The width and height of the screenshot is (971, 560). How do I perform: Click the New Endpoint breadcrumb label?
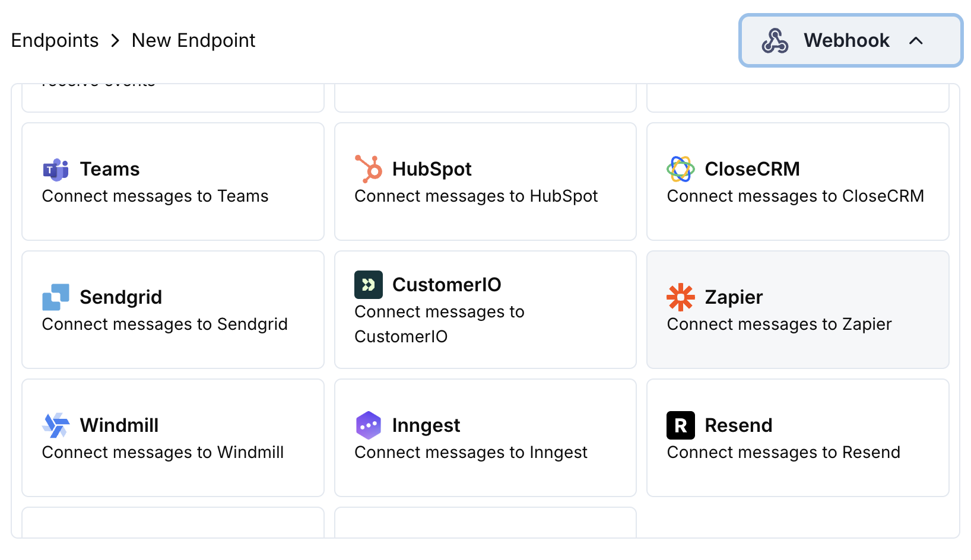[x=193, y=40]
